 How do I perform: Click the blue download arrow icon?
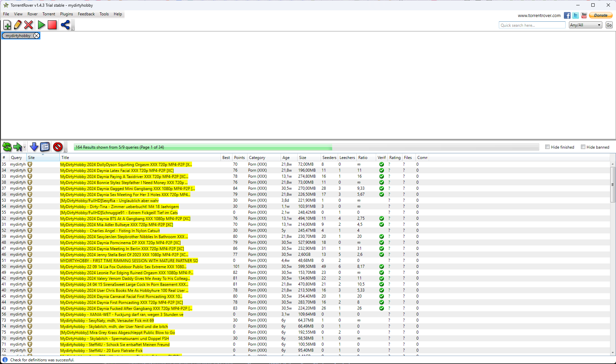coord(34,147)
